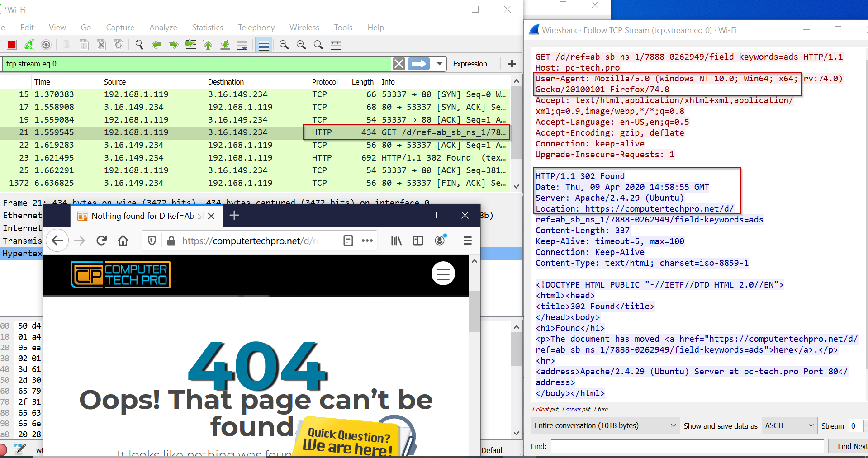Toggle Firefox sidebar view
The width and height of the screenshot is (868, 458).
[x=418, y=241]
